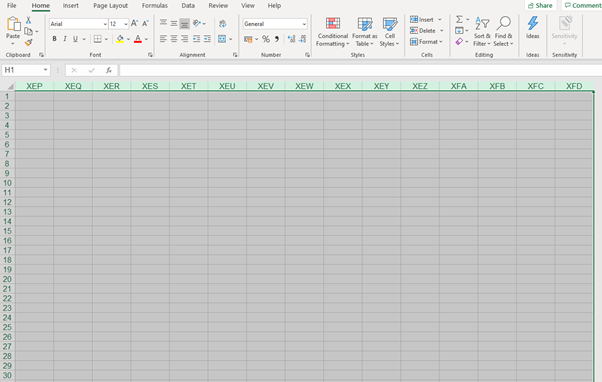Select the Format Painter brush
The height and width of the screenshot is (382, 602).
tap(28, 42)
